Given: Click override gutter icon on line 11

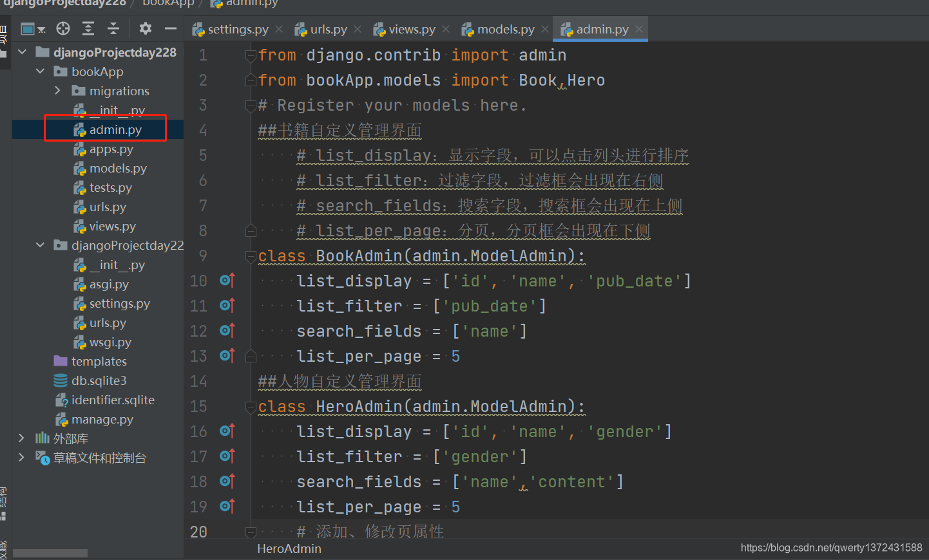Looking at the screenshot, I should point(227,305).
